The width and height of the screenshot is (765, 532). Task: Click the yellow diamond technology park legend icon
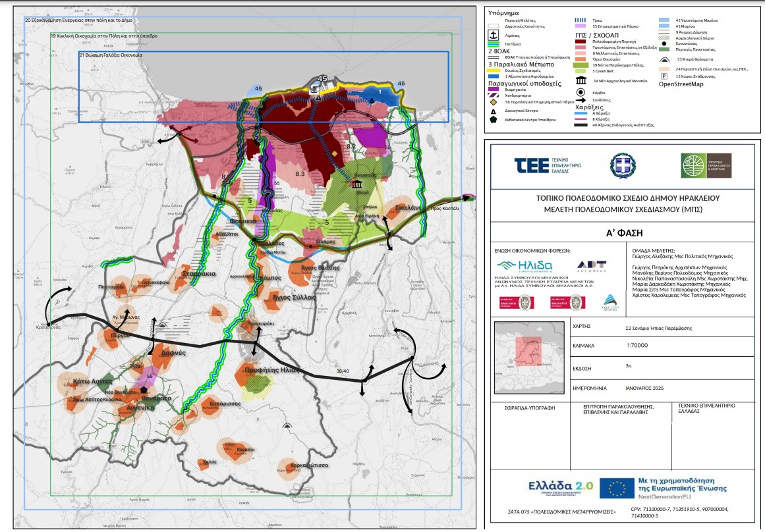[492, 103]
